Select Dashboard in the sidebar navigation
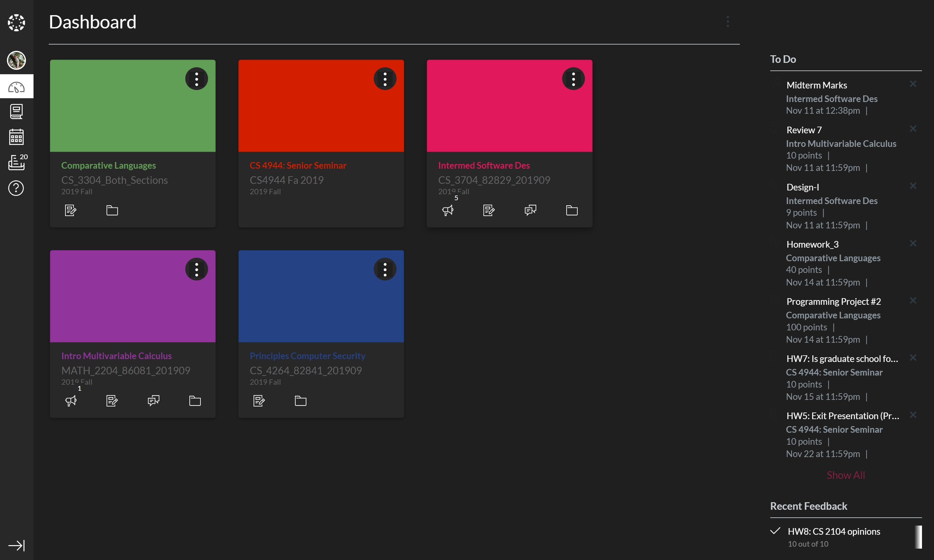The image size is (934, 560). (16, 87)
